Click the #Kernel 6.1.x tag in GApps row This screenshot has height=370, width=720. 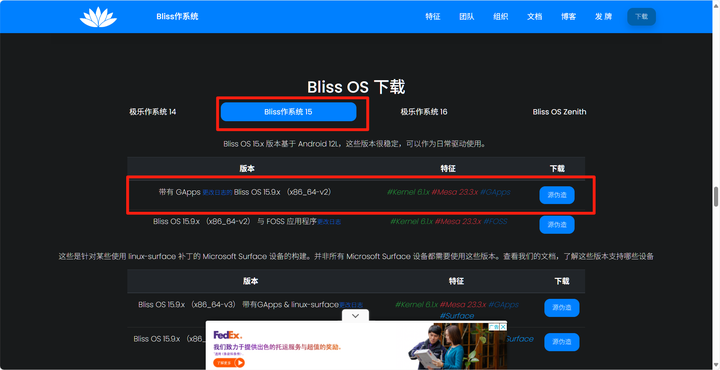point(408,192)
